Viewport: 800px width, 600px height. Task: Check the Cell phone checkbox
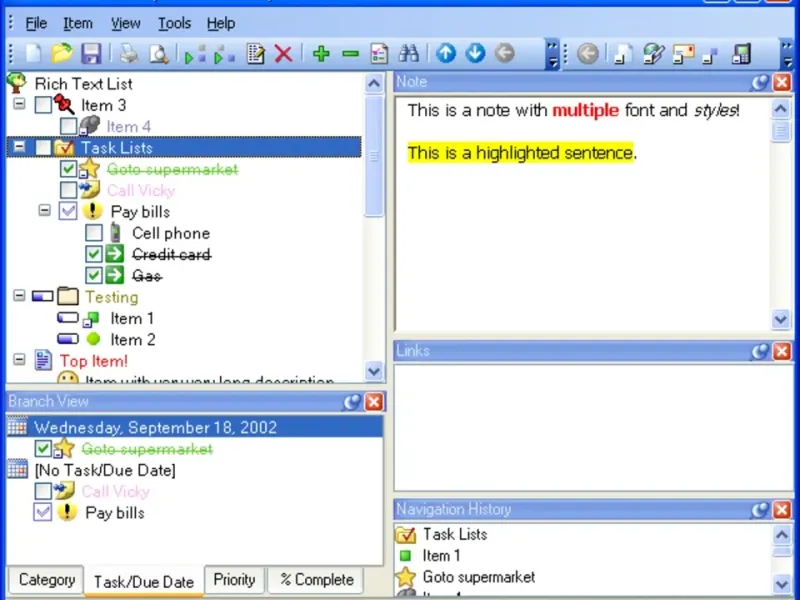[93, 233]
